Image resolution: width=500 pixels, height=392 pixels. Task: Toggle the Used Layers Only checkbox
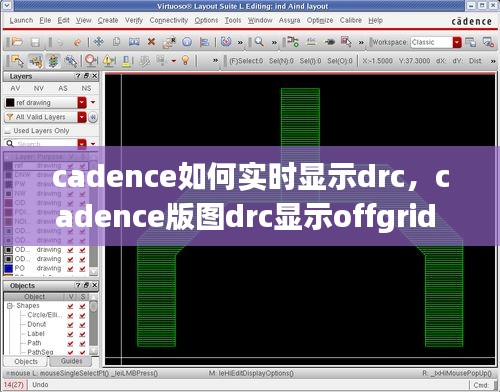click(7, 131)
